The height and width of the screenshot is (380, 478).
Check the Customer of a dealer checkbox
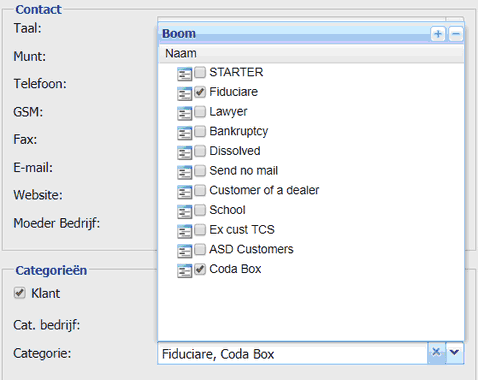point(200,190)
